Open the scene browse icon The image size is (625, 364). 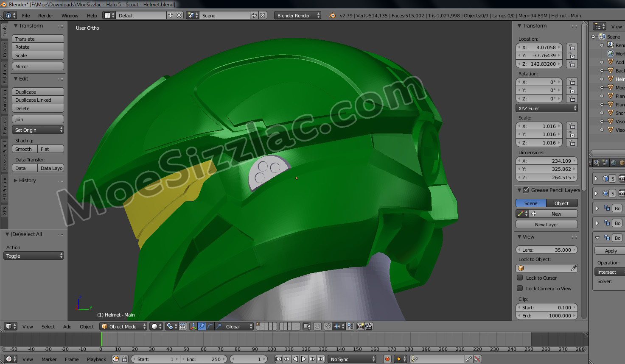point(193,15)
